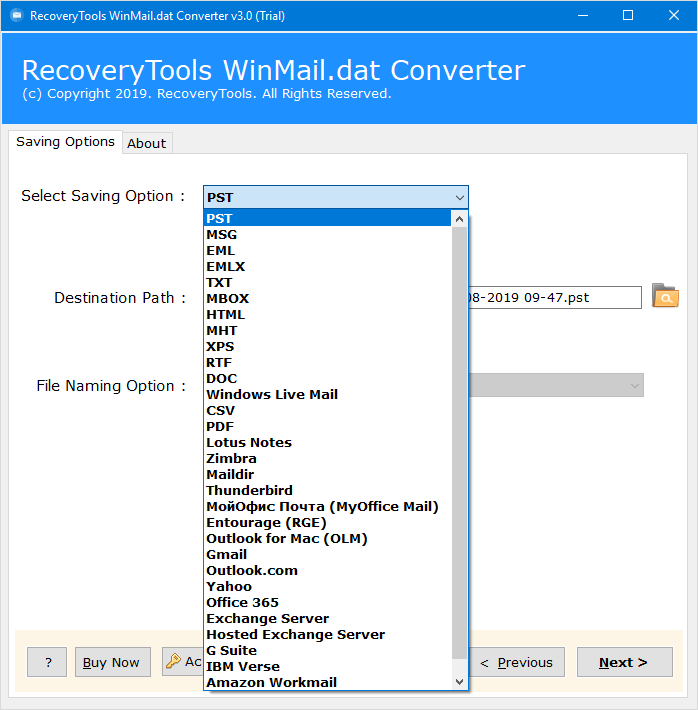Choose PST from the saving list
Viewport: 698px width, 710px height.
(x=327, y=218)
